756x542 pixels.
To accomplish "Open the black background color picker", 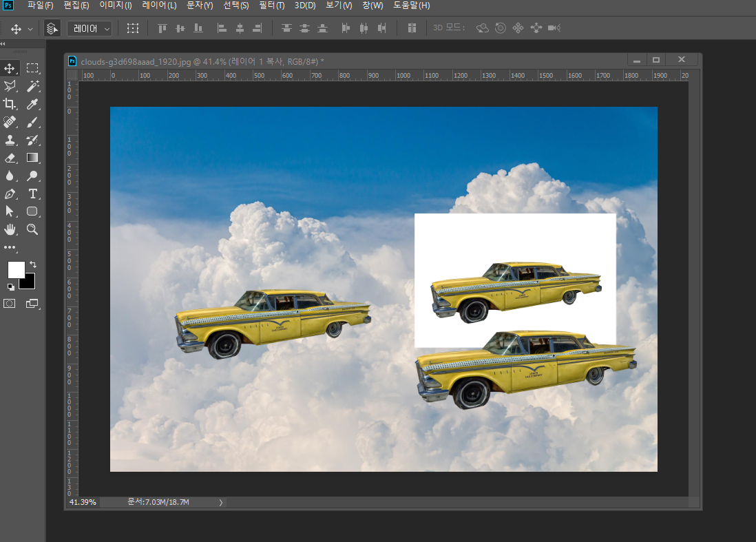I will pos(30,284).
